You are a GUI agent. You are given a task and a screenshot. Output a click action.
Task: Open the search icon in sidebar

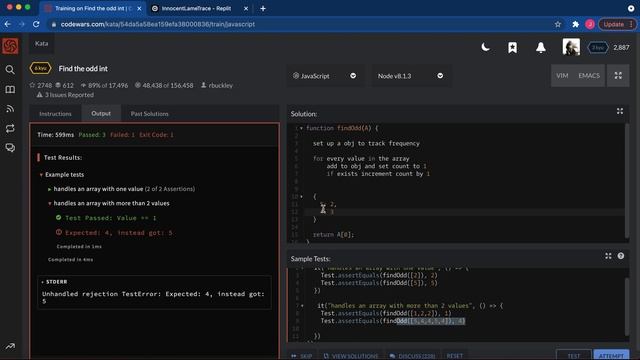pos(10,70)
